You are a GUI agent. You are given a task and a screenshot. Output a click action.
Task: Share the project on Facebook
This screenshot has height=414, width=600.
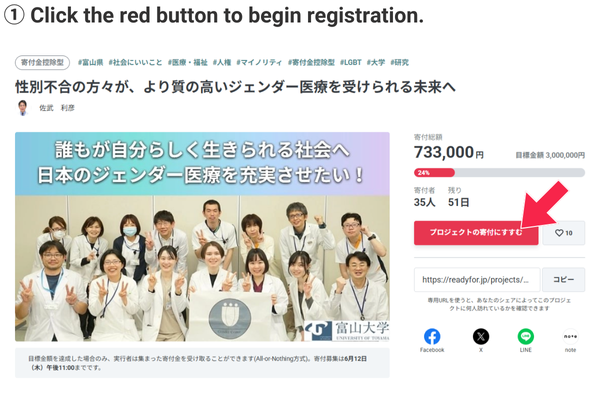pos(432,337)
